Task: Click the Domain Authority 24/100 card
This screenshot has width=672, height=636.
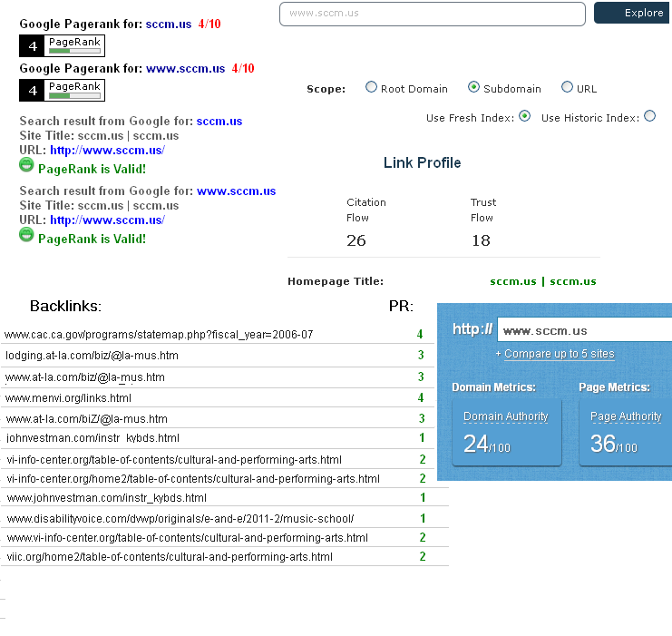Action: click(507, 432)
